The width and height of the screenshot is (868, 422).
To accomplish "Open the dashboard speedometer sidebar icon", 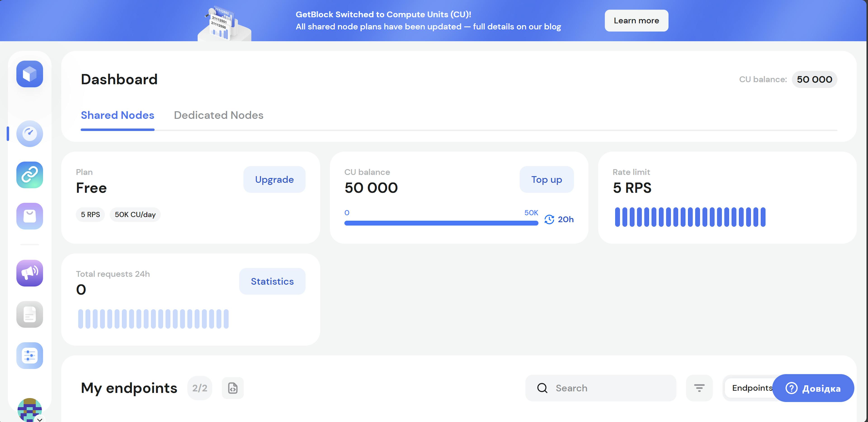I will pyautogui.click(x=30, y=134).
